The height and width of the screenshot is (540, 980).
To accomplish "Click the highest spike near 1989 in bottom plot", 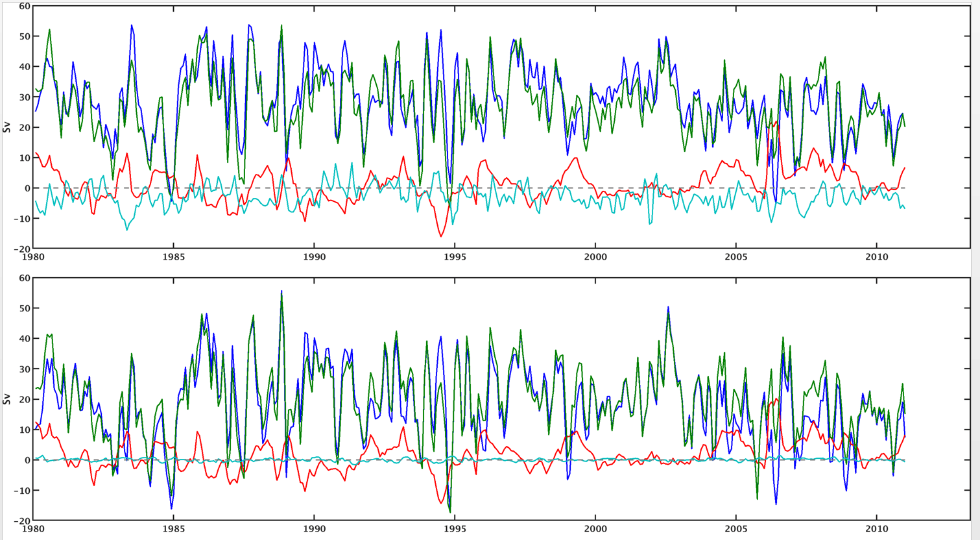I will 281,291.
